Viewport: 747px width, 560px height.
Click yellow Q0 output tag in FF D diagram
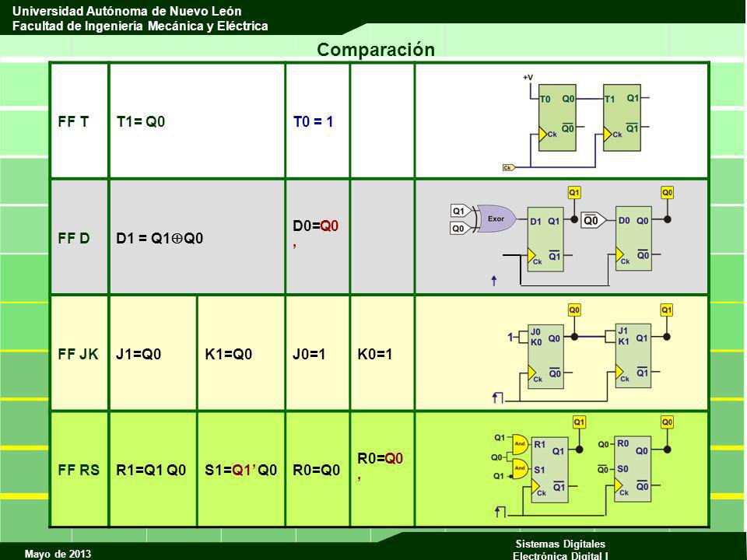coord(667,193)
